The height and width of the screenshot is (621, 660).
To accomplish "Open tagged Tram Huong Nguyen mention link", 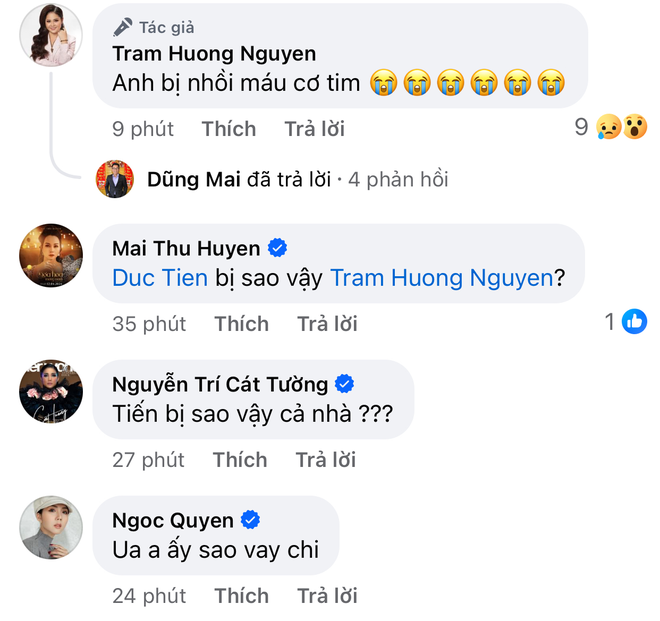I will [441, 278].
